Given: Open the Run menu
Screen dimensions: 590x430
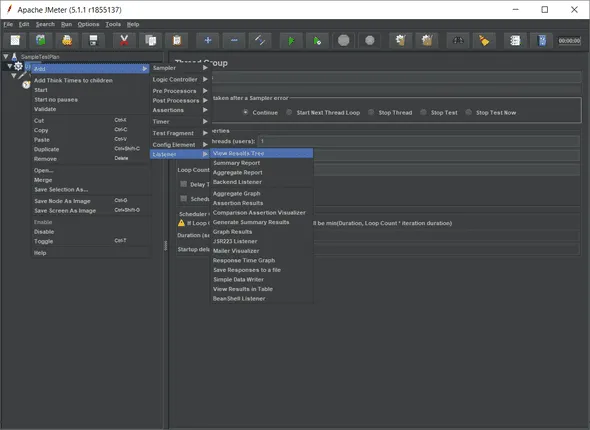Looking at the screenshot, I should pyautogui.click(x=66, y=24).
